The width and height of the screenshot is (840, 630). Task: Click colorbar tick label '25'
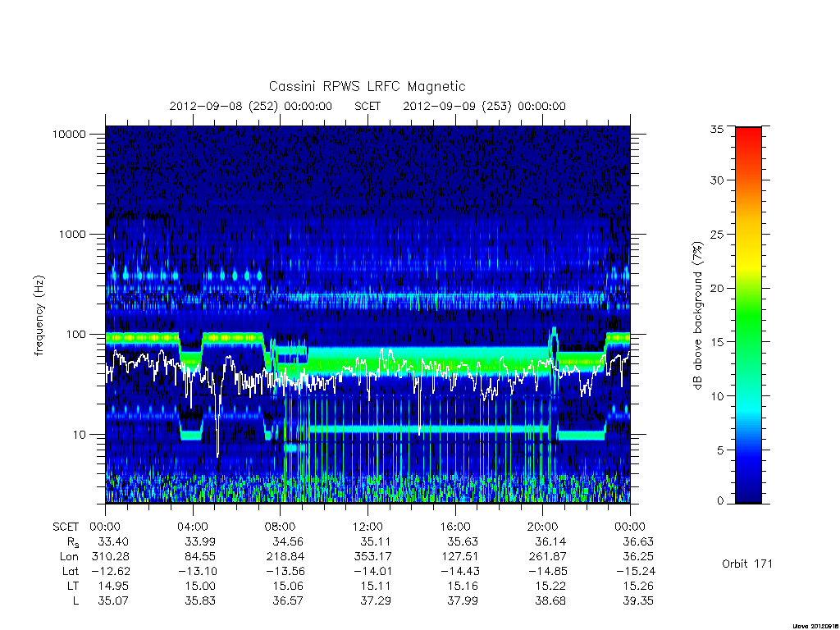[x=717, y=235]
